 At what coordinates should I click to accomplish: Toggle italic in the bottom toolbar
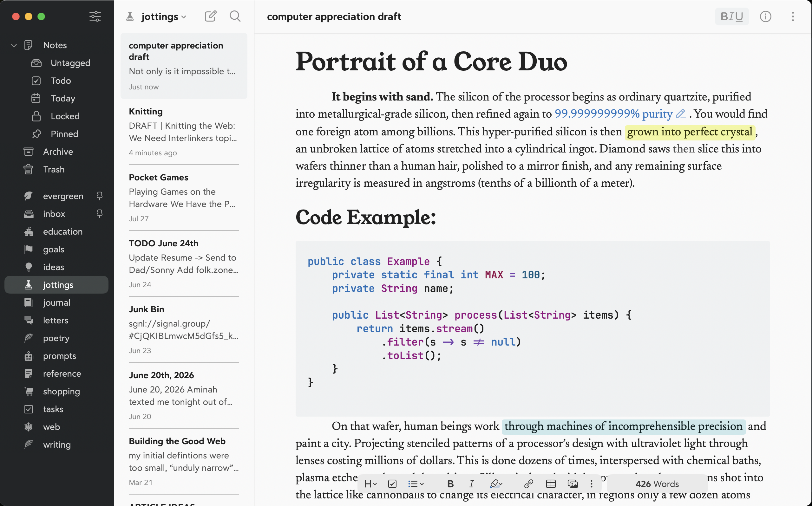tap(471, 483)
